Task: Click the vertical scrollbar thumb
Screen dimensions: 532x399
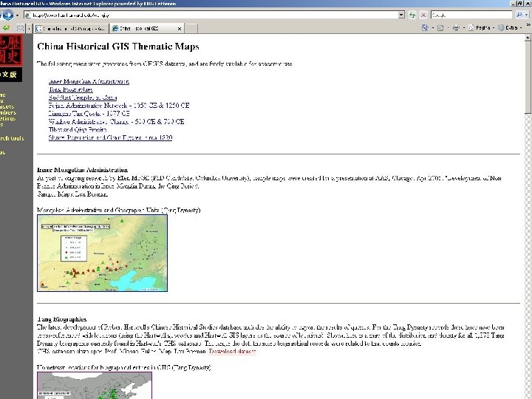Action: [x=528, y=77]
